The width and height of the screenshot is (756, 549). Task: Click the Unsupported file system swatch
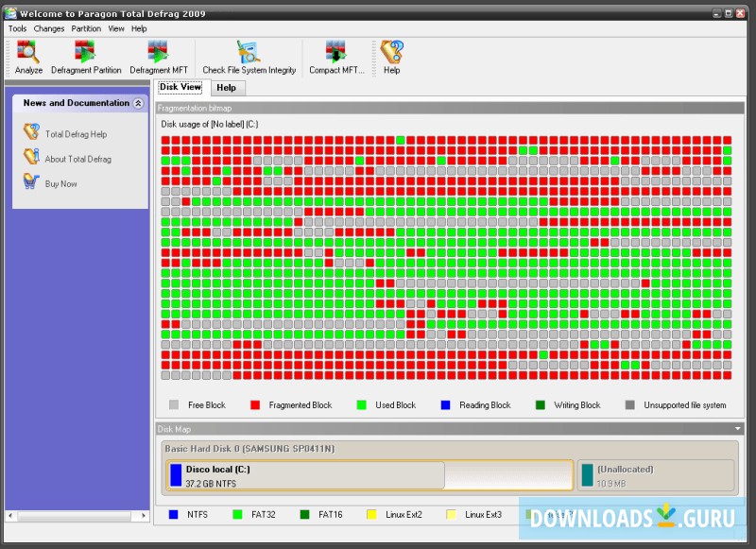[x=629, y=404]
